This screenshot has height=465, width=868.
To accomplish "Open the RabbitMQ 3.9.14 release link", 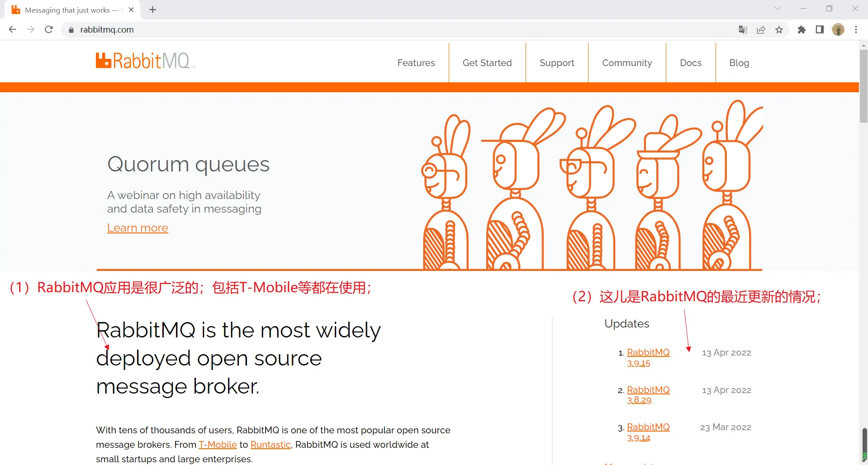I will point(648,432).
